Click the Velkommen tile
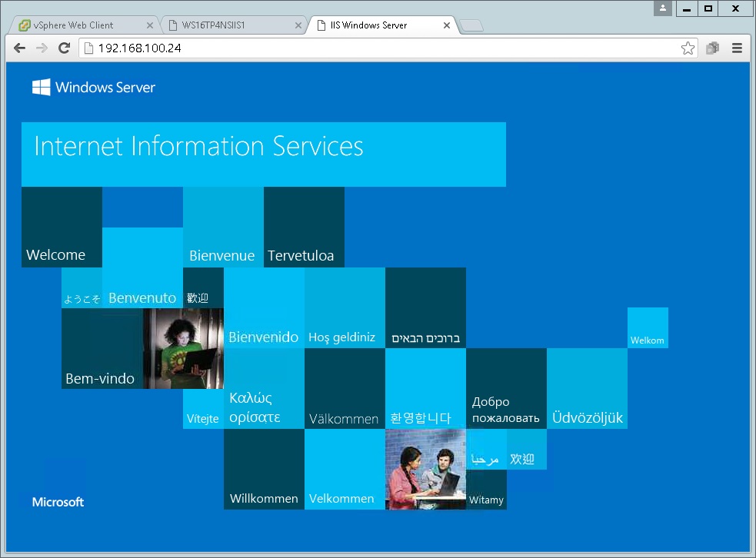The image size is (756, 558). click(345, 469)
